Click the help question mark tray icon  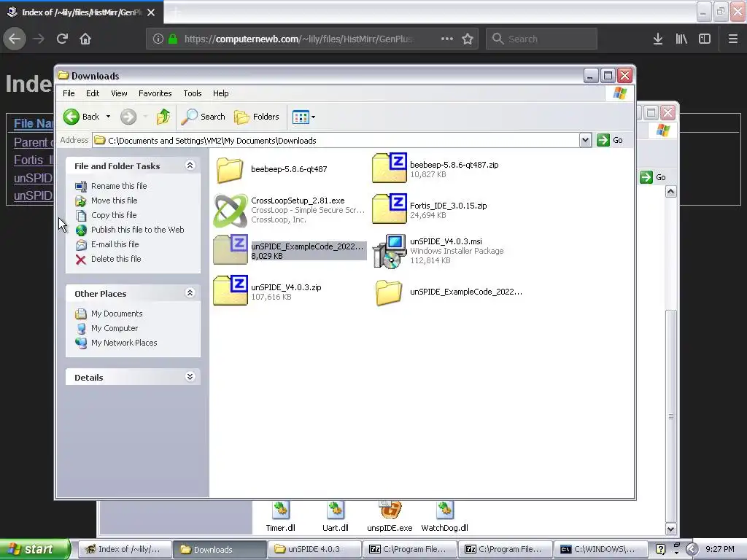(x=660, y=549)
